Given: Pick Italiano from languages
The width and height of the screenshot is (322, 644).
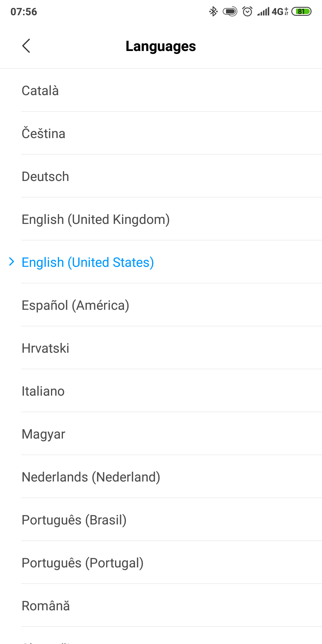Looking at the screenshot, I should click(x=43, y=391).
